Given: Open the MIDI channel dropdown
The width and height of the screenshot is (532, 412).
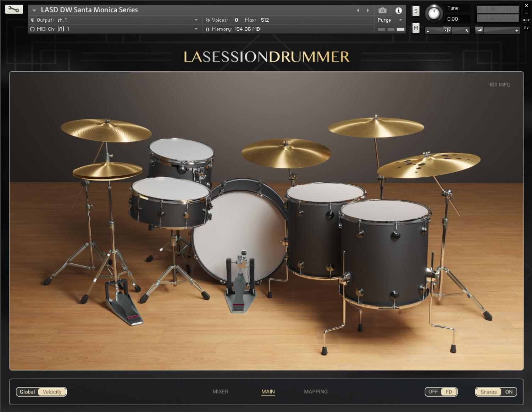Looking at the screenshot, I should [x=196, y=29].
